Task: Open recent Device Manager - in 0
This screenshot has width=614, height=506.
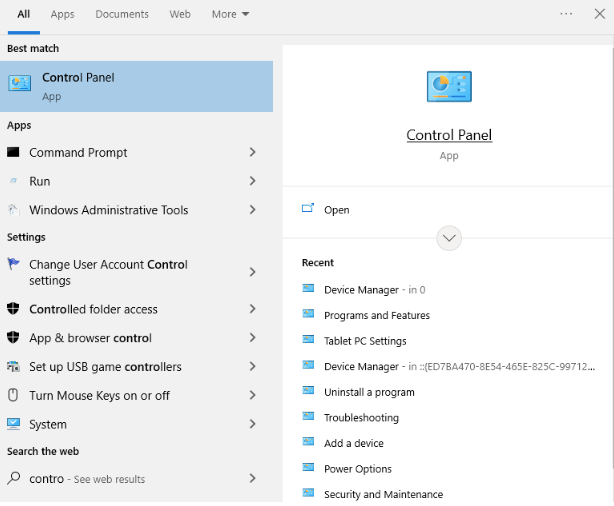Action: [374, 290]
